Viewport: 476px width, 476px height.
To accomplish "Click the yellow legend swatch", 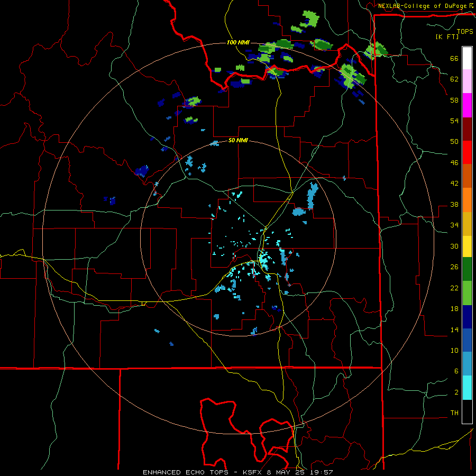I will click(x=467, y=246).
